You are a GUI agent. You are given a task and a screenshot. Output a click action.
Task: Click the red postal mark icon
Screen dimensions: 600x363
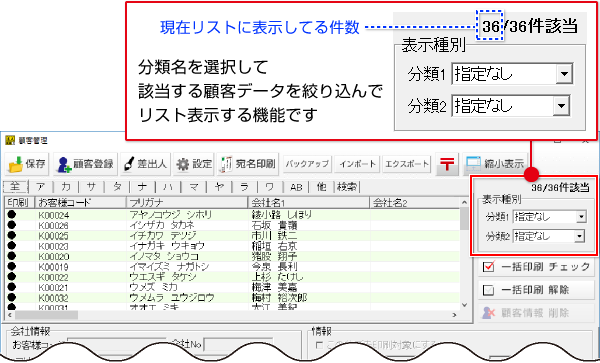coord(447,164)
